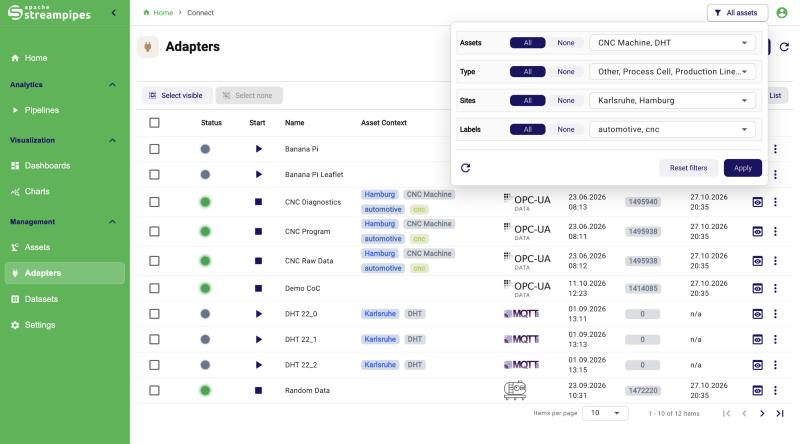Image resolution: width=800 pixels, height=444 pixels.
Task: Jump to the last page of adapters
Action: (780, 413)
